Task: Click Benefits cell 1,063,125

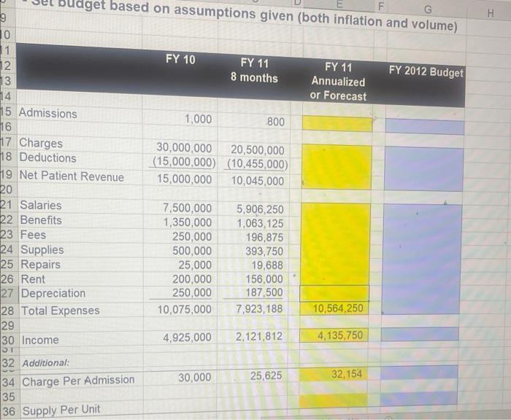Action: tap(260, 224)
